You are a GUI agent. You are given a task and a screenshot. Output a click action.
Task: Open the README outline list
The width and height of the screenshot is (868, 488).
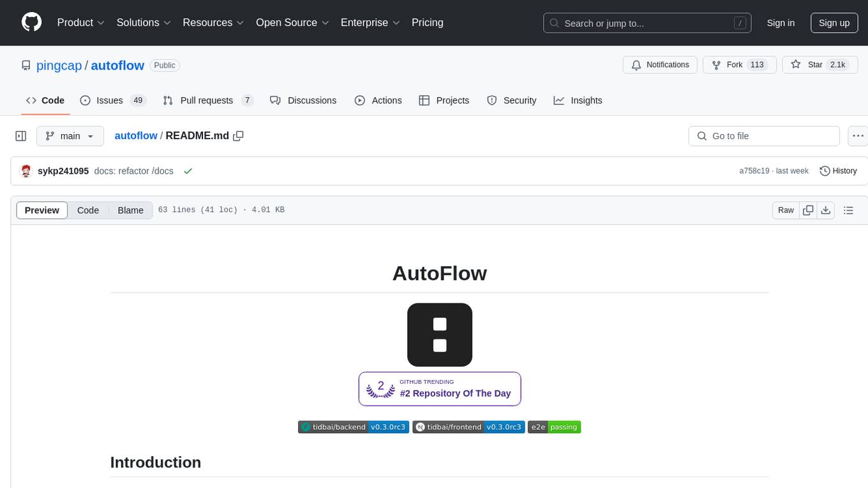[x=848, y=210]
